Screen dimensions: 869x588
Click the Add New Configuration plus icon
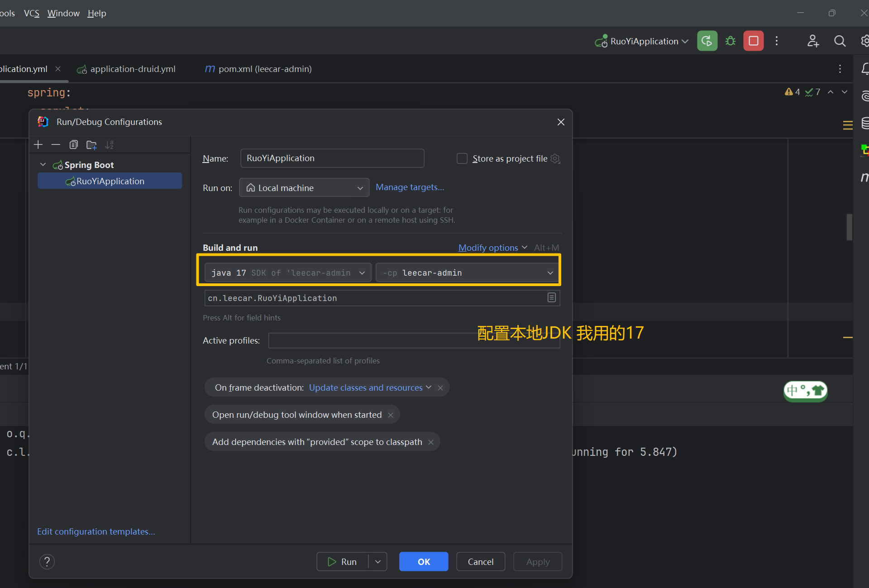pos(38,145)
